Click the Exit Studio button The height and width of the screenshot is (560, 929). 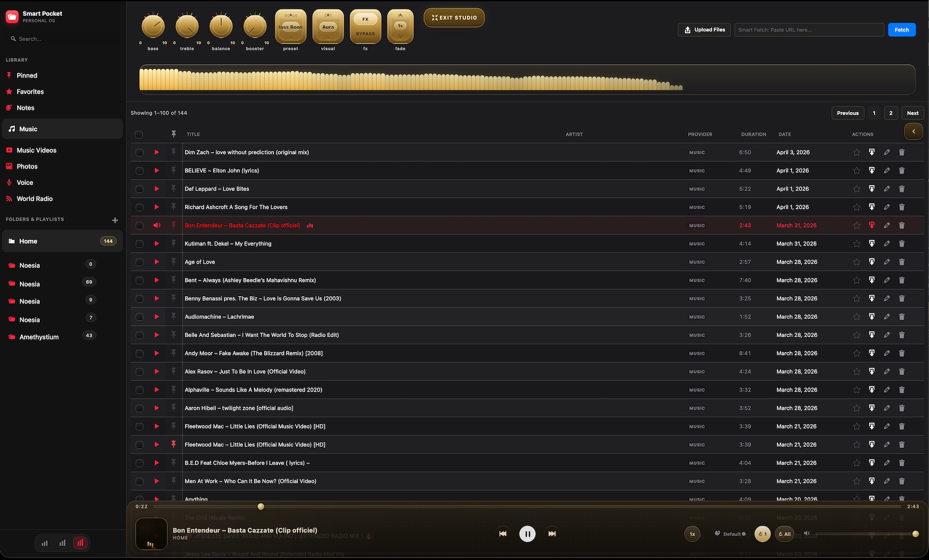[454, 18]
